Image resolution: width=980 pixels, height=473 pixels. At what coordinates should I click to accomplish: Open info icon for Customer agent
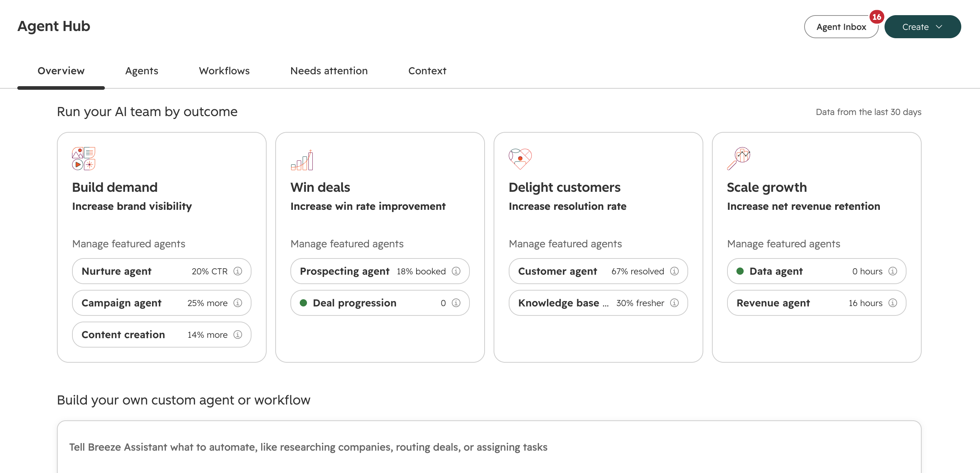pos(674,271)
